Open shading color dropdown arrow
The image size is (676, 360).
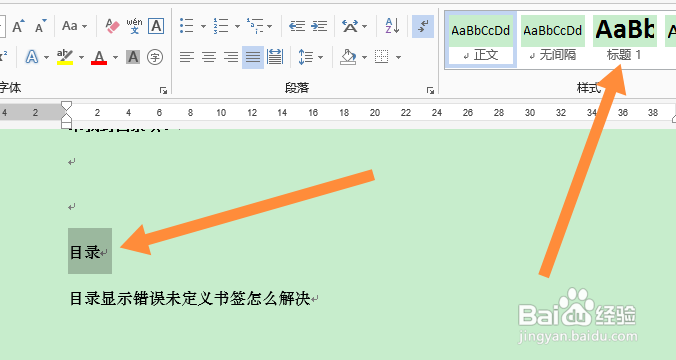(364, 57)
